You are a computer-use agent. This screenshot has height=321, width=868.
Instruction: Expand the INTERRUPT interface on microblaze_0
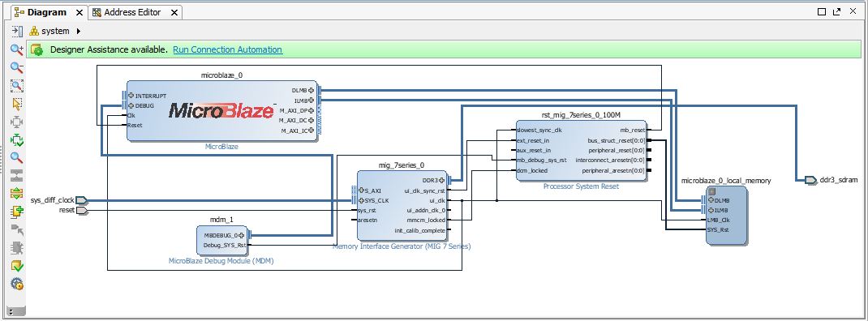pyautogui.click(x=131, y=96)
